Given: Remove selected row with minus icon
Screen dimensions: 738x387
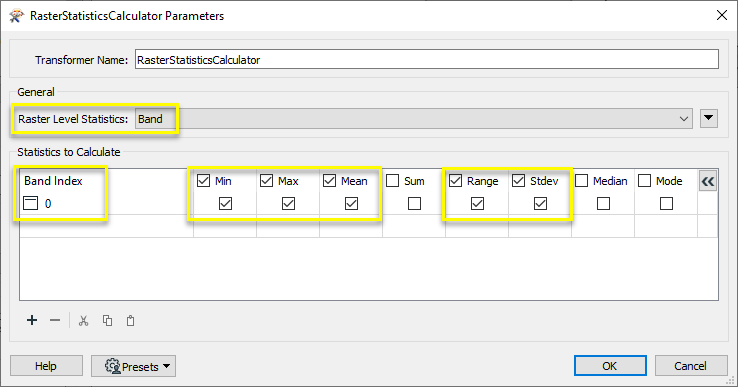Looking at the screenshot, I should click(55, 321).
